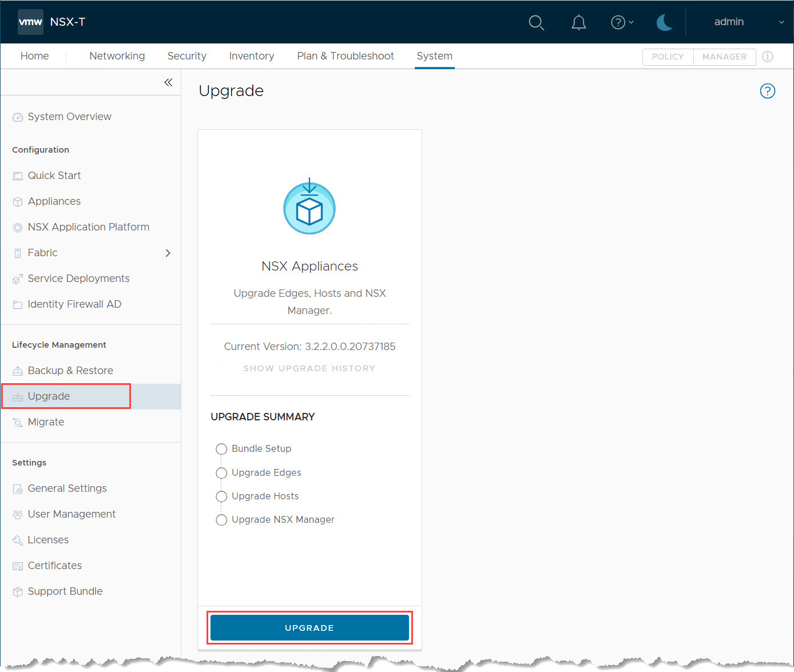Open the Upgrade page help icon
Image resolution: width=794 pixels, height=672 pixels.
click(x=767, y=91)
